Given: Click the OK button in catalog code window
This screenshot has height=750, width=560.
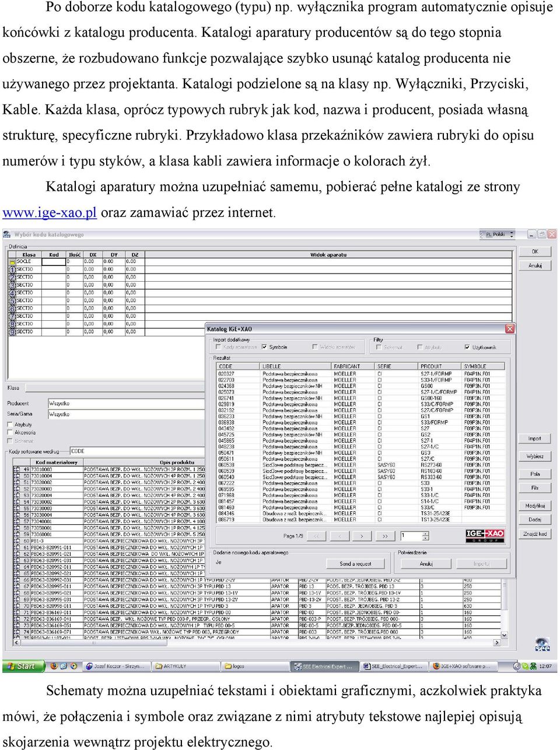Looking at the screenshot, I should [535, 252].
